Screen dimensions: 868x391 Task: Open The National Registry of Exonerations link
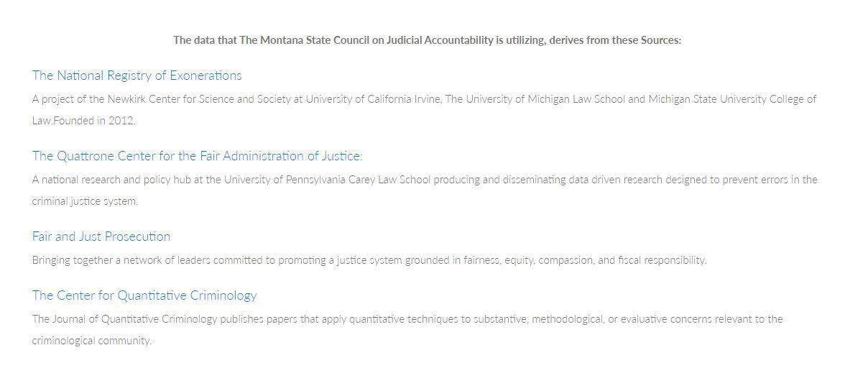click(x=137, y=75)
